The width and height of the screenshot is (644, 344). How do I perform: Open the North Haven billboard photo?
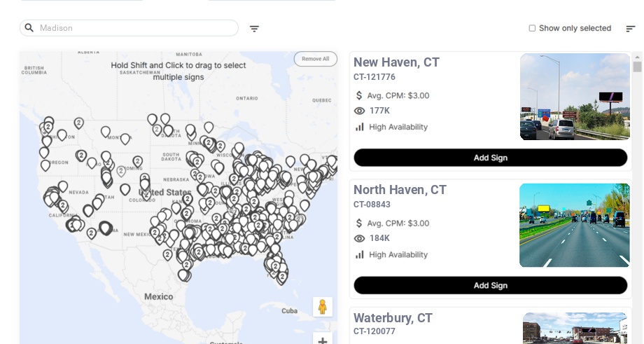click(574, 225)
